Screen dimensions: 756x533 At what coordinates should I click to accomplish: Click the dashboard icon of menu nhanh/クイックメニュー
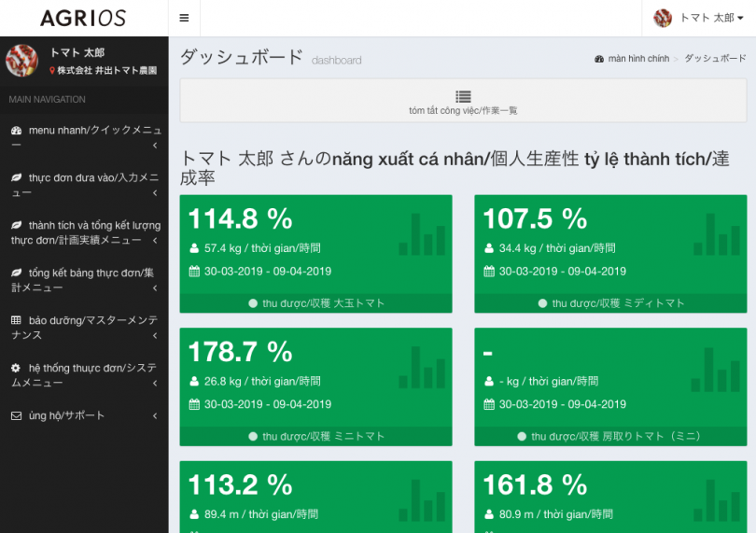coord(17,131)
